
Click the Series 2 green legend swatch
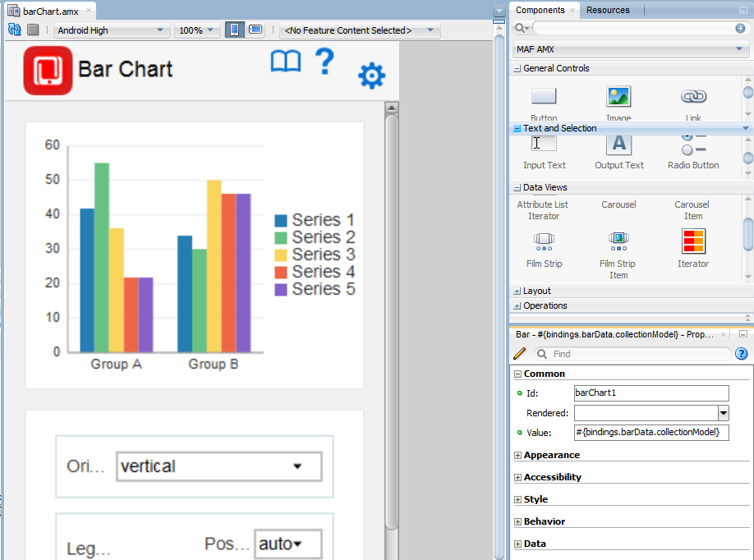[281, 238]
